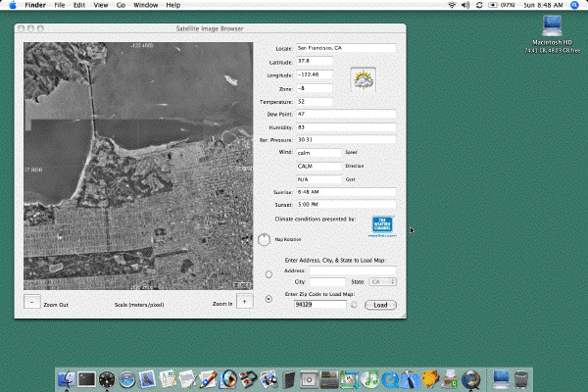Open the volume control menu

tap(465, 5)
